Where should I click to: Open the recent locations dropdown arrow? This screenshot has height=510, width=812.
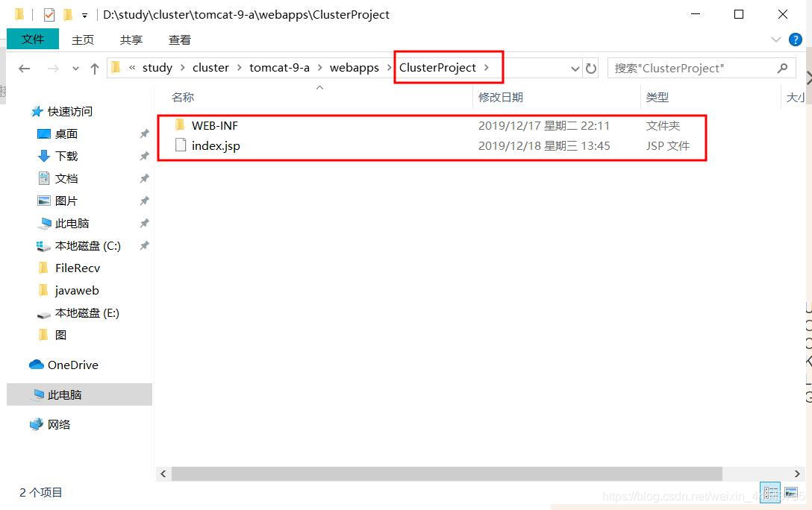tap(75, 69)
